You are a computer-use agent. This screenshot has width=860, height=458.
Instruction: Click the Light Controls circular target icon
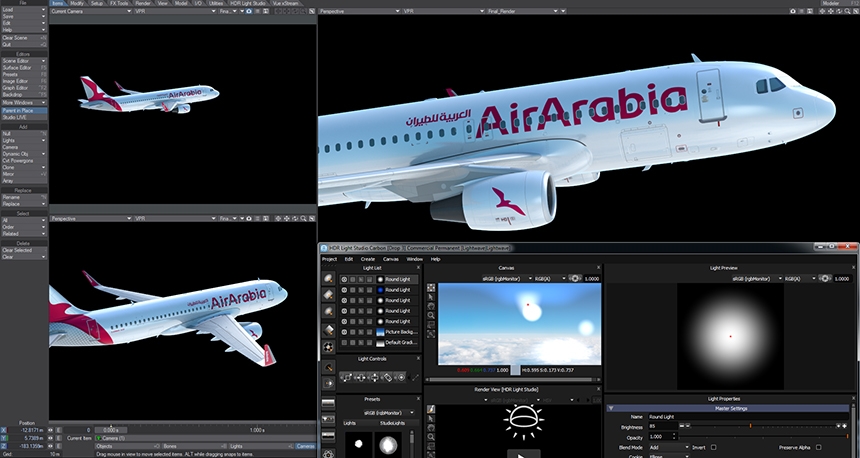401,377
